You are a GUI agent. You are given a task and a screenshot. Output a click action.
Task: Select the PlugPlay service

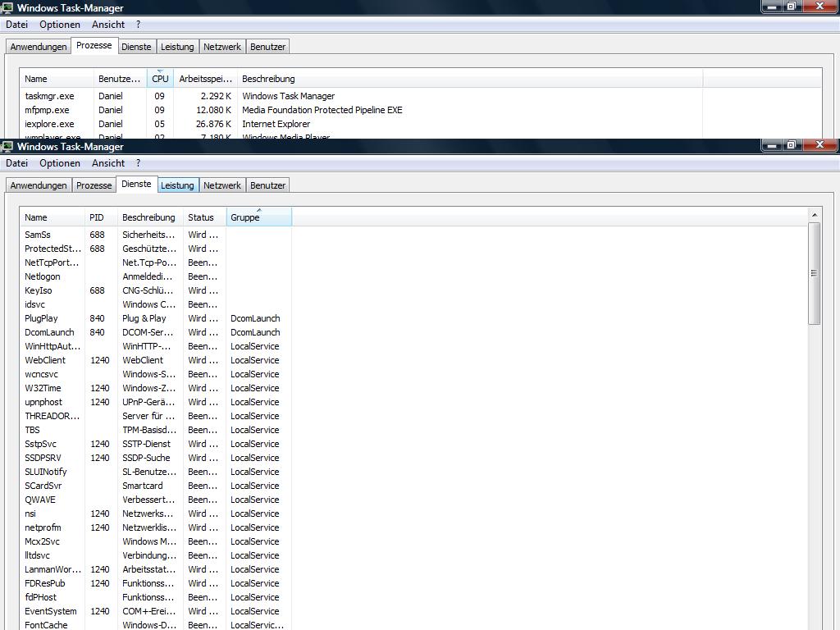point(41,318)
